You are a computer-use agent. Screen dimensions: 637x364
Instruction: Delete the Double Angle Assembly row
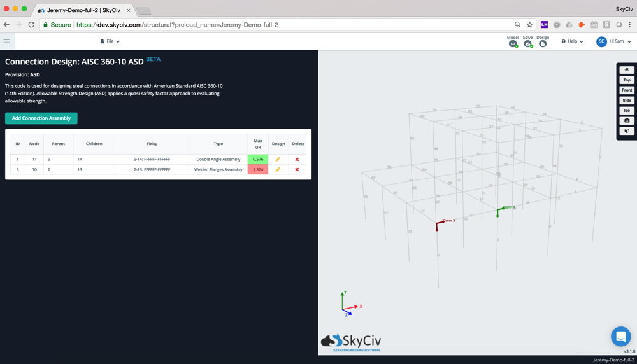tap(297, 160)
